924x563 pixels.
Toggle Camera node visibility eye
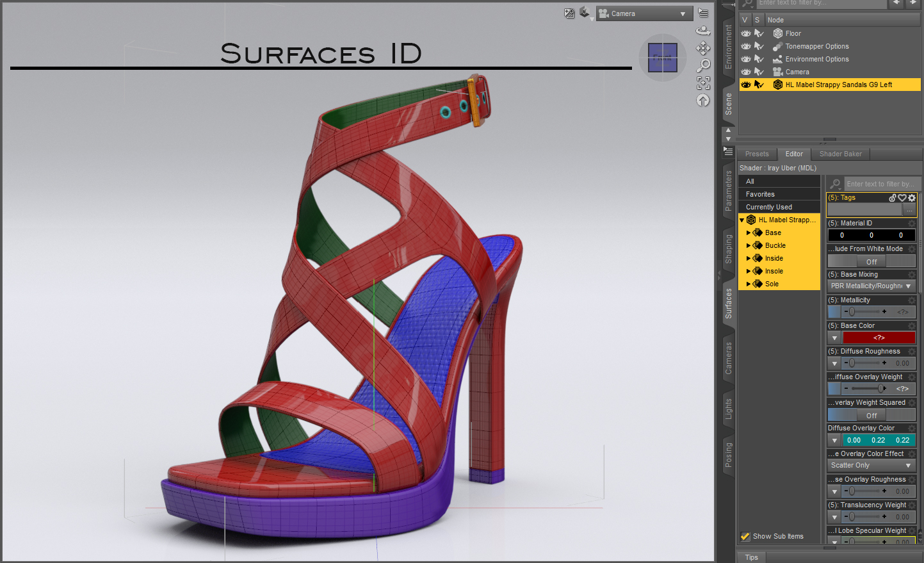(x=746, y=72)
